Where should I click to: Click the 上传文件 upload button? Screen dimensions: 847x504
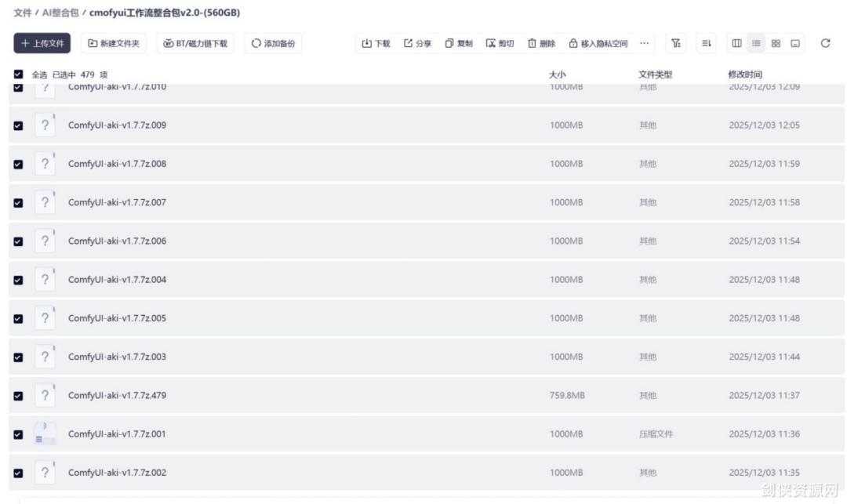click(x=42, y=44)
